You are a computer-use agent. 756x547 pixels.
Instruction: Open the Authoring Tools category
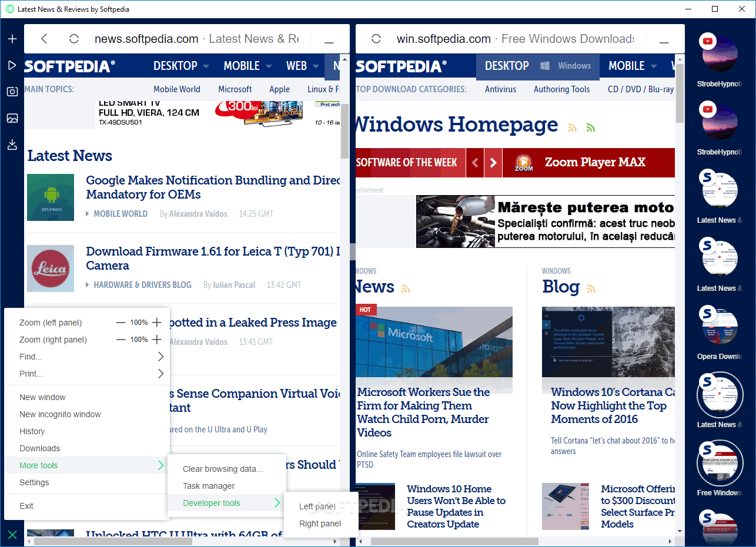coord(562,89)
